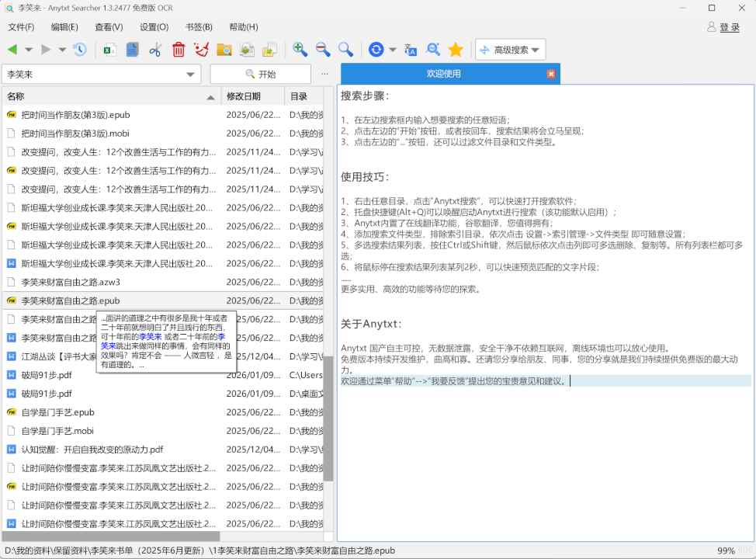This screenshot has width=756, height=559.
Task: Open the folder search icon
Action: [x=225, y=49]
